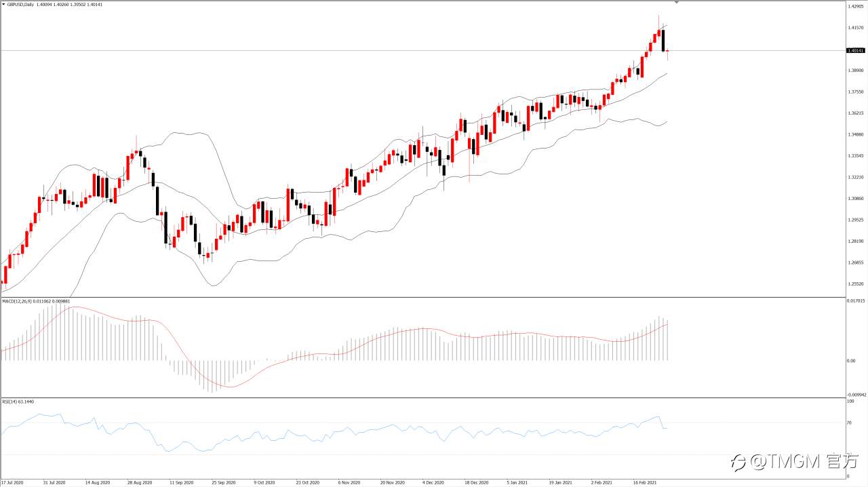Click the 1.41570 price axis label
868x487 pixels.
pos(856,28)
